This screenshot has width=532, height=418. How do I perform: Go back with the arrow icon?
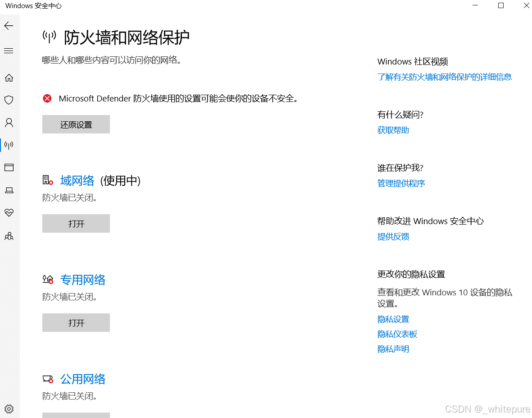tap(9, 26)
